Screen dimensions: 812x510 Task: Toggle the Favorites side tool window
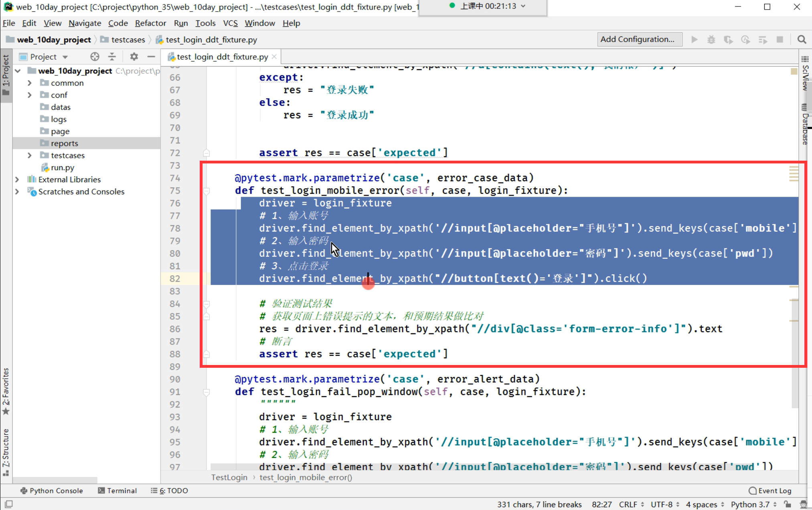pyautogui.click(x=6, y=391)
